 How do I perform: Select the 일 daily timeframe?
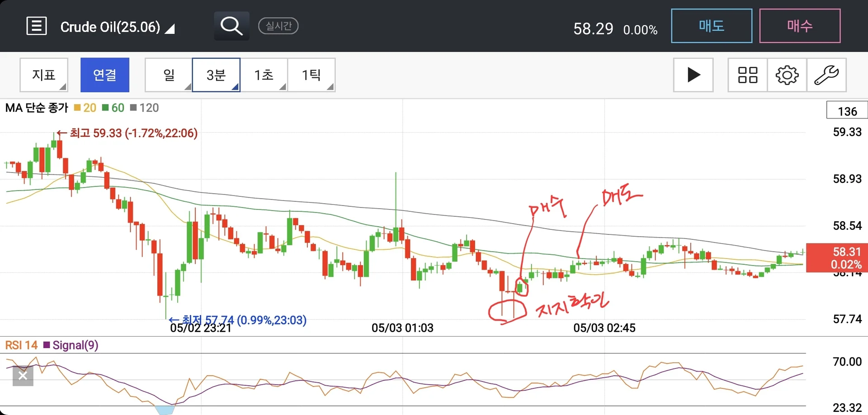tap(169, 75)
